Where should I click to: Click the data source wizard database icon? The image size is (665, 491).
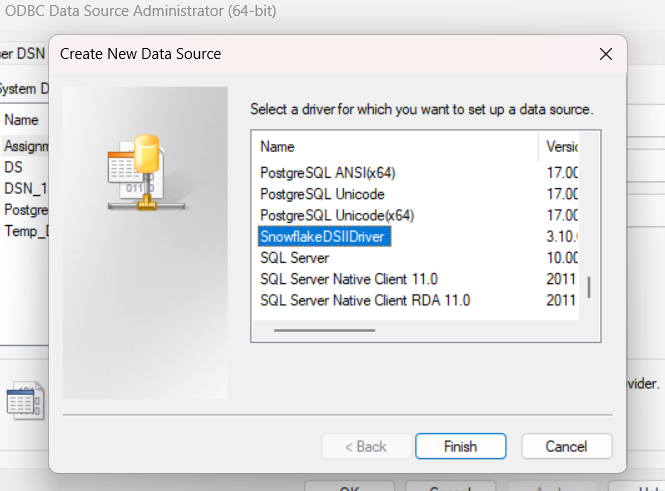tap(146, 173)
